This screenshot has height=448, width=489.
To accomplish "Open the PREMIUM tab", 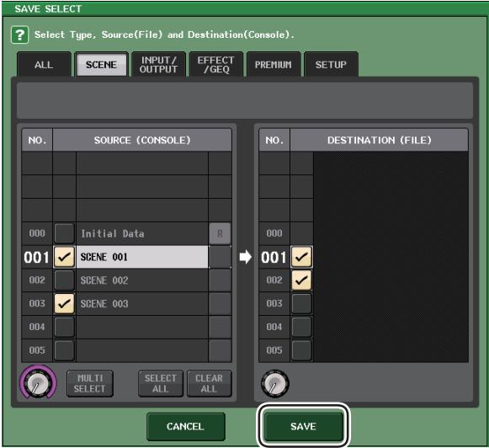I will (274, 65).
